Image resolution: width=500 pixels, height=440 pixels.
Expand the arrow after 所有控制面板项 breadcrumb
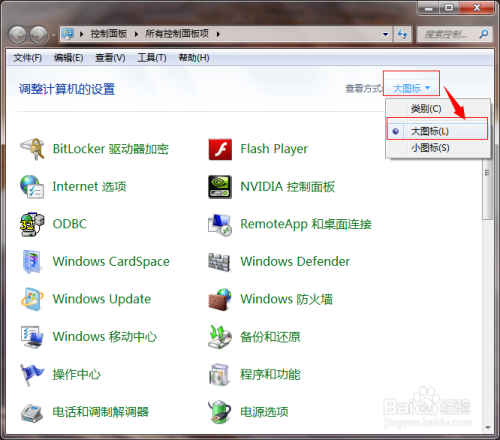pos(218,34)
